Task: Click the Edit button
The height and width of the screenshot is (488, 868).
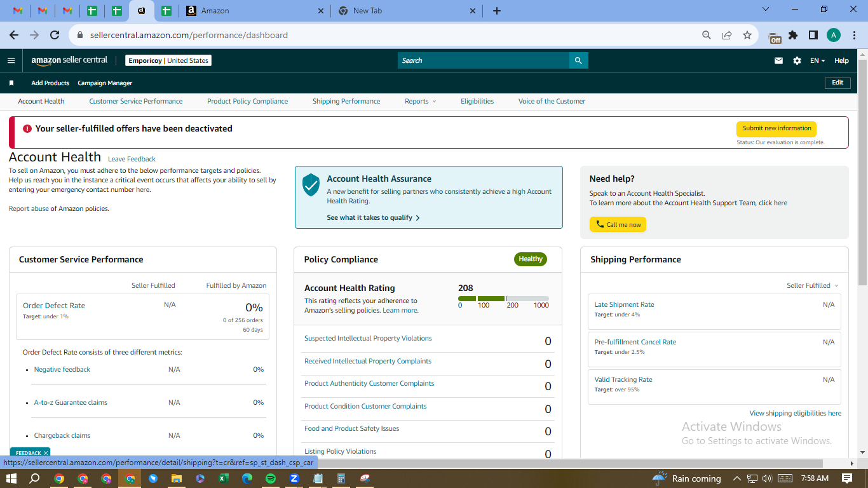Action: click(837, 83)
